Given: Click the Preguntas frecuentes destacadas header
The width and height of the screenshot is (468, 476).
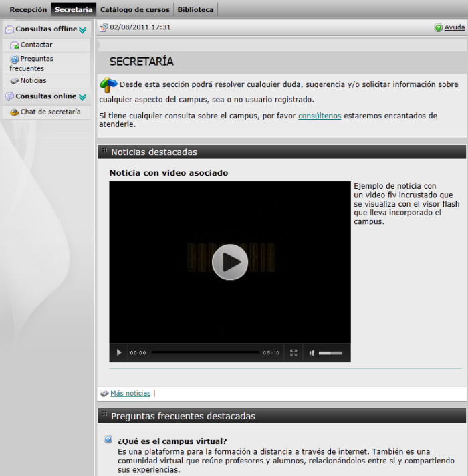Looking at the screenshot, I should pyautogui.click(x=281, y=416).
